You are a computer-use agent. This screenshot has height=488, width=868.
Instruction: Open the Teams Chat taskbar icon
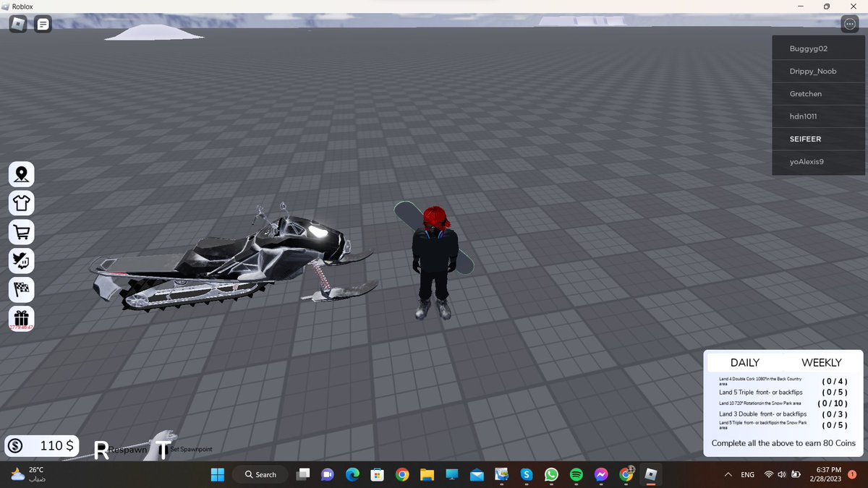[x=327, y=474]
